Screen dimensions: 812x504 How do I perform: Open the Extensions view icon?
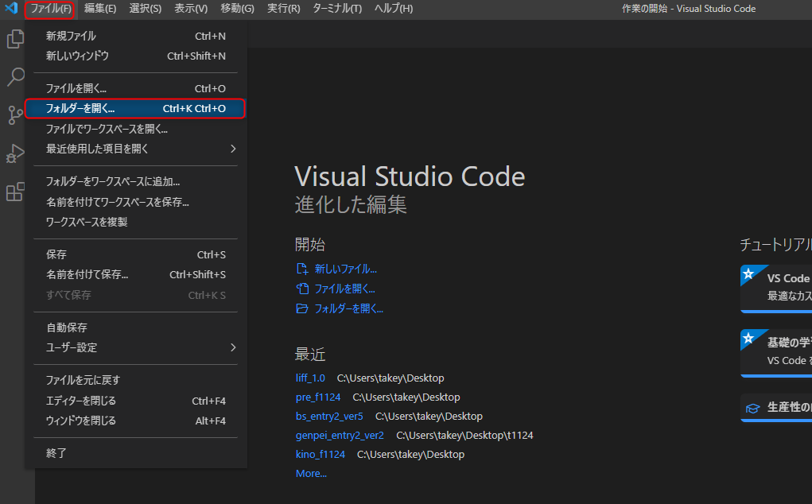pyautogui.click(x=16, y=192)
